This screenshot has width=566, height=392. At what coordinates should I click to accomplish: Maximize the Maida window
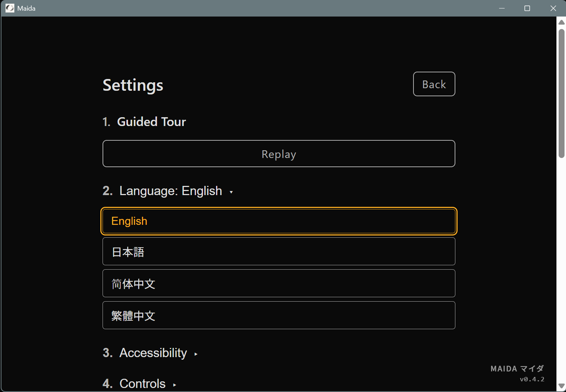pyautogui.click(x=527, y=8)
